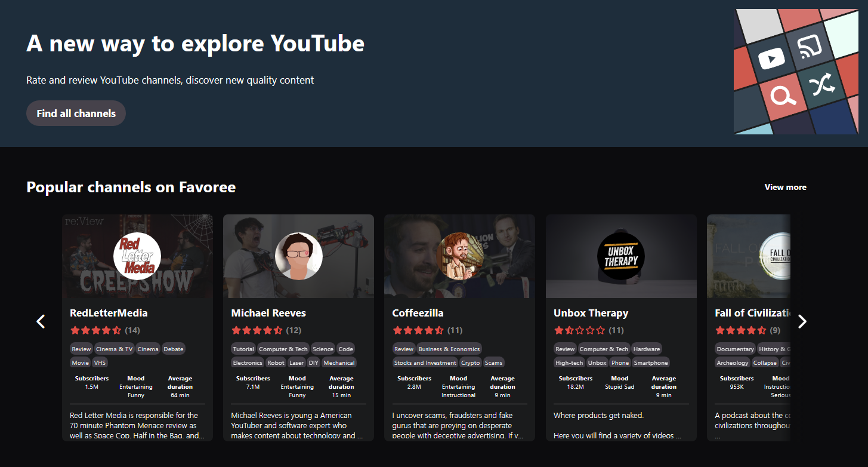Click the search icon in the logo collage
Viewport: 868px width, 467px height.
pyautogui.click(x=783, y=95)
